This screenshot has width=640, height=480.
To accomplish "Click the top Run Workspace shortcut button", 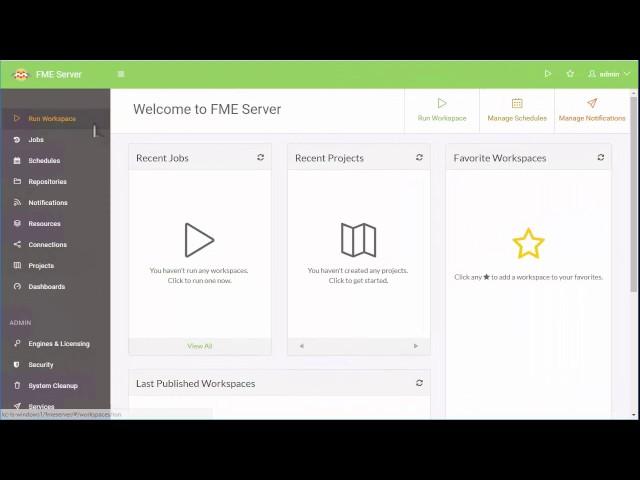I will 442,110.
